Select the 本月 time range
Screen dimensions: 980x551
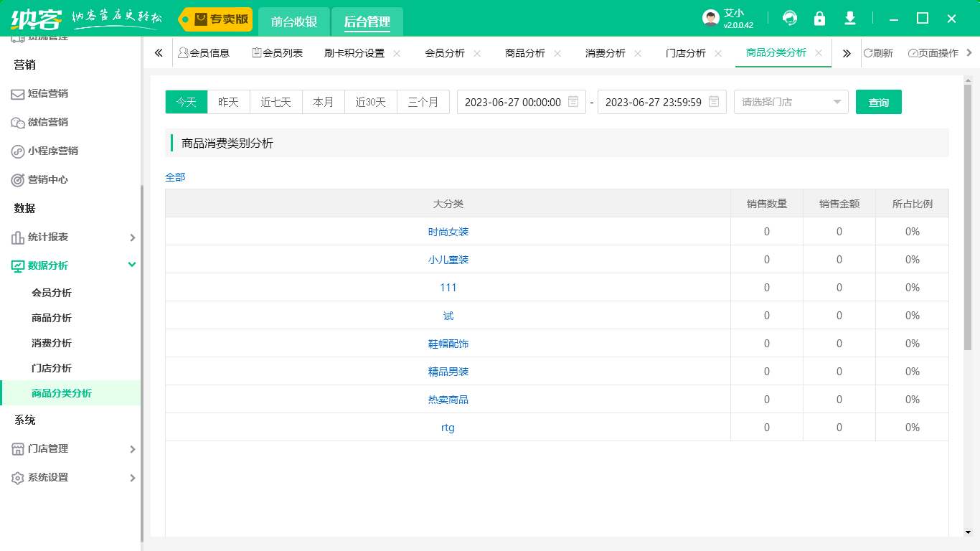tap(324, 102)
